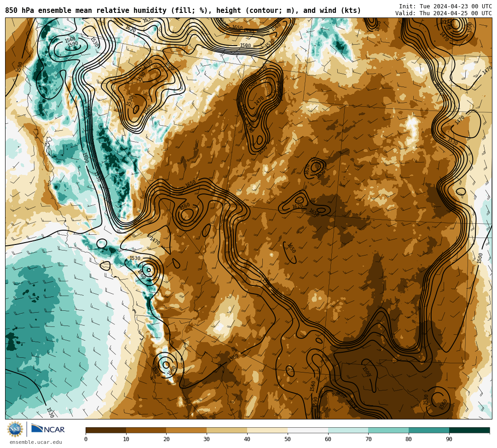This screenshot has width=497, height=448.
Task: Click colorbar tick label '90'
Action: (x=449, y=439)
